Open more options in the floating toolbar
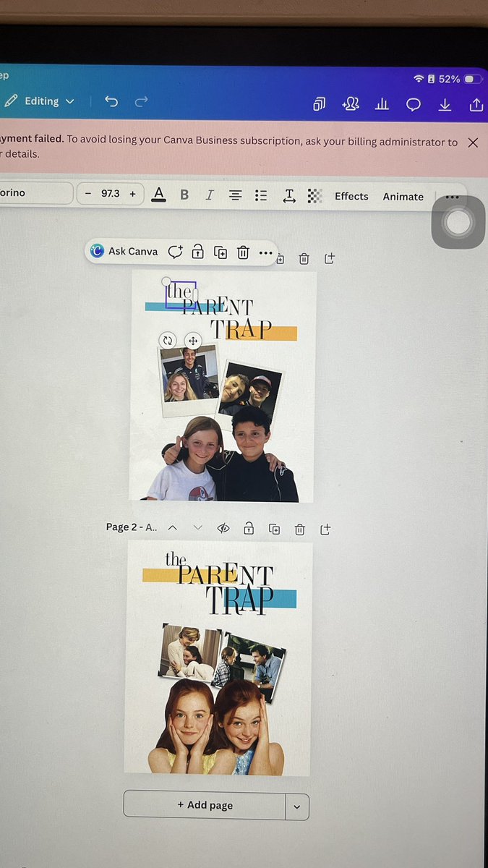Viewport: 488px width, 868px height. point(265,253)
